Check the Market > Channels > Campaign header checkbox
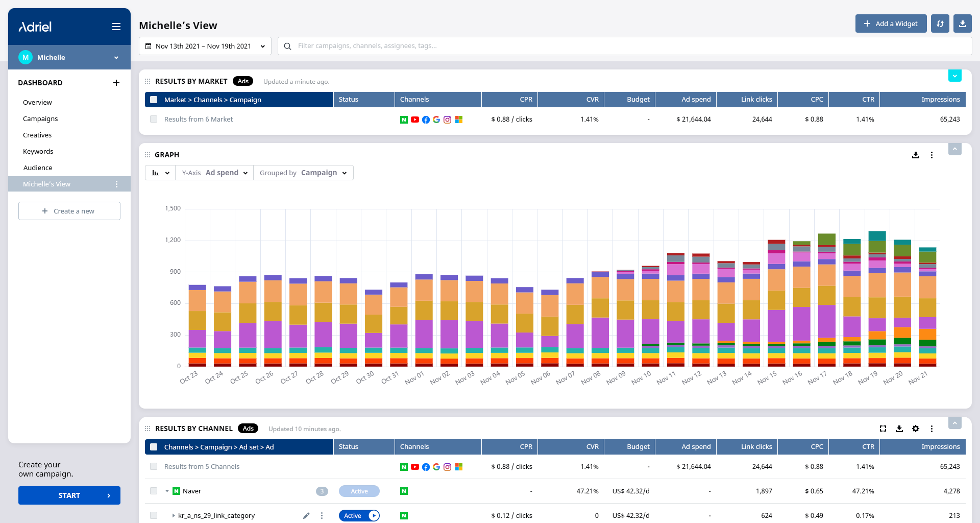The image size is (980, 523). [154, 100]
